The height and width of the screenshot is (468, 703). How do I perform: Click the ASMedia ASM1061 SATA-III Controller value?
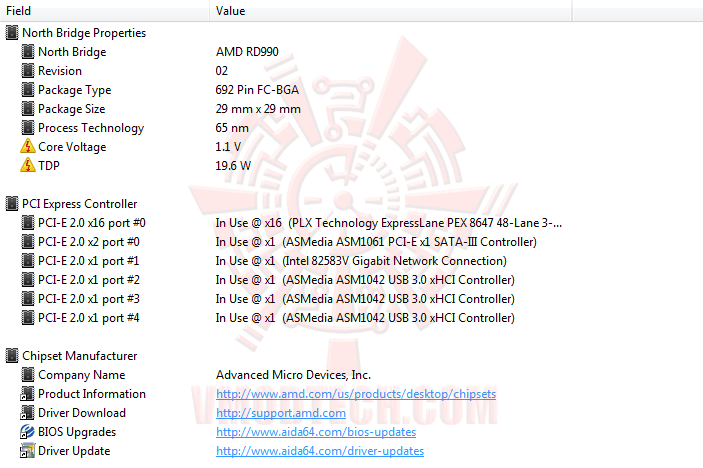pos(376,242)
